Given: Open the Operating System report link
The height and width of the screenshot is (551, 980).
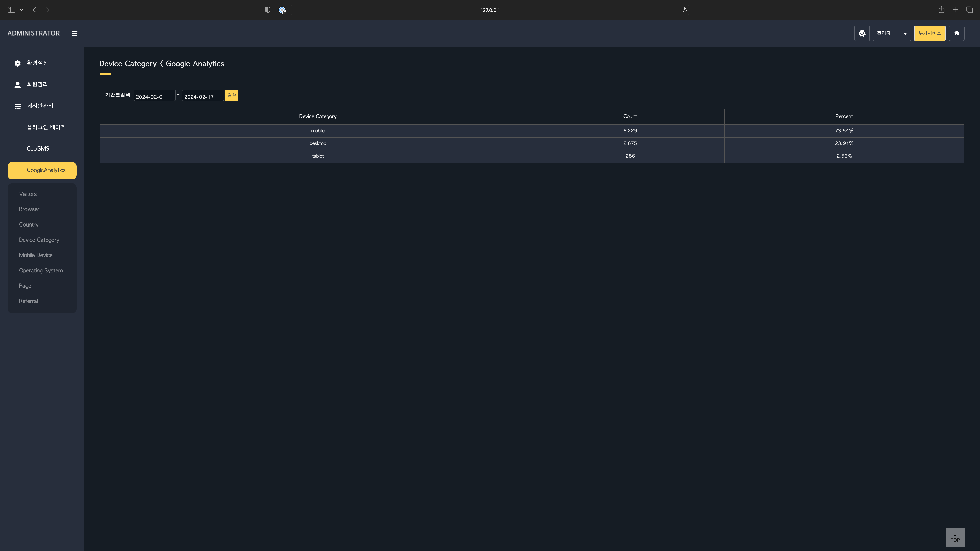Looking at the screenshot, I should (41, 270).
